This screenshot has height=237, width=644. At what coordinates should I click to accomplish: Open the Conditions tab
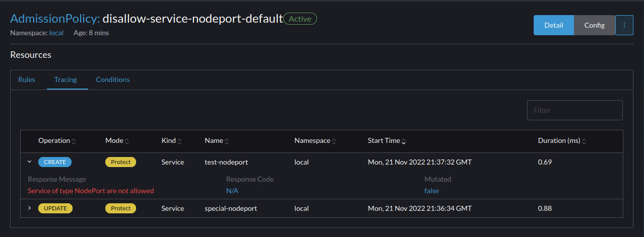pos(113,80)
